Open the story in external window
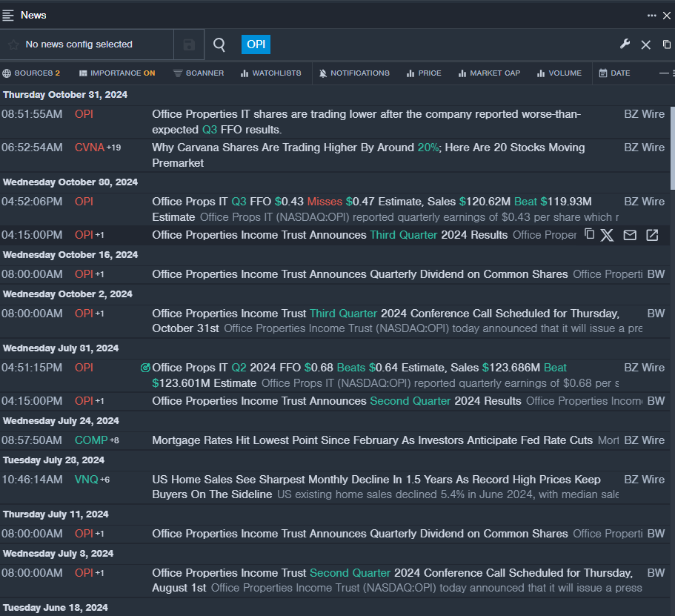The image size is (675, 616). (x=652, y=235)
